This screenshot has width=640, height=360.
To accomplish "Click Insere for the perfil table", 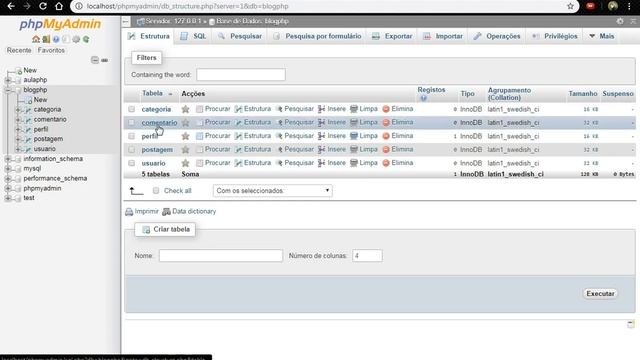I will coord(332,136).
